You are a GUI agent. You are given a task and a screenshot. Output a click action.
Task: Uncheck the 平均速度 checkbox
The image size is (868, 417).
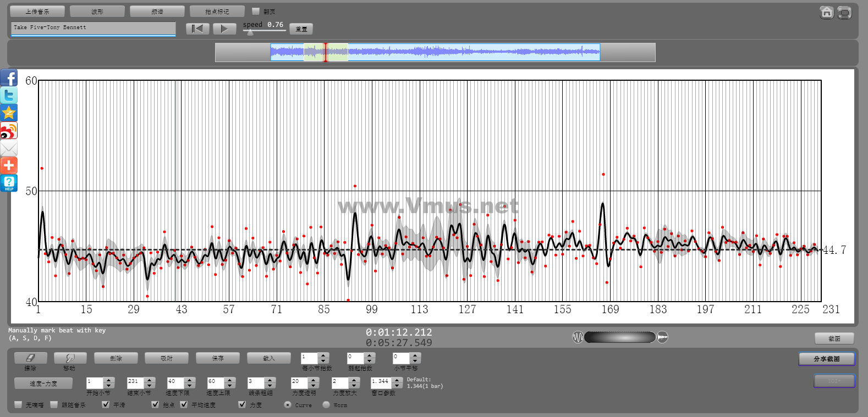184,404
